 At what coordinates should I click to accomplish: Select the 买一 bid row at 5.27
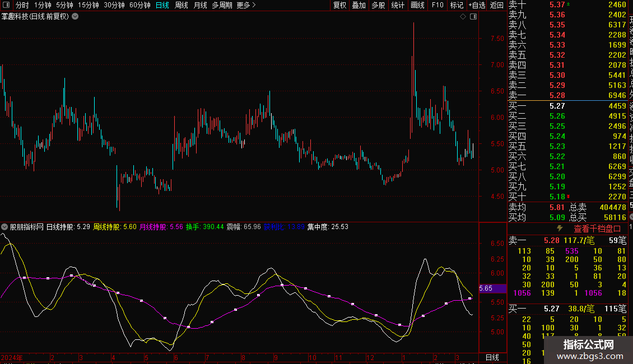coord(567,106)
